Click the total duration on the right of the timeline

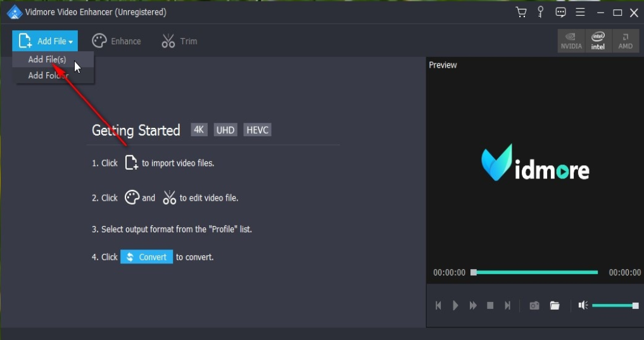pyautogui.click(x=625, y=273)
